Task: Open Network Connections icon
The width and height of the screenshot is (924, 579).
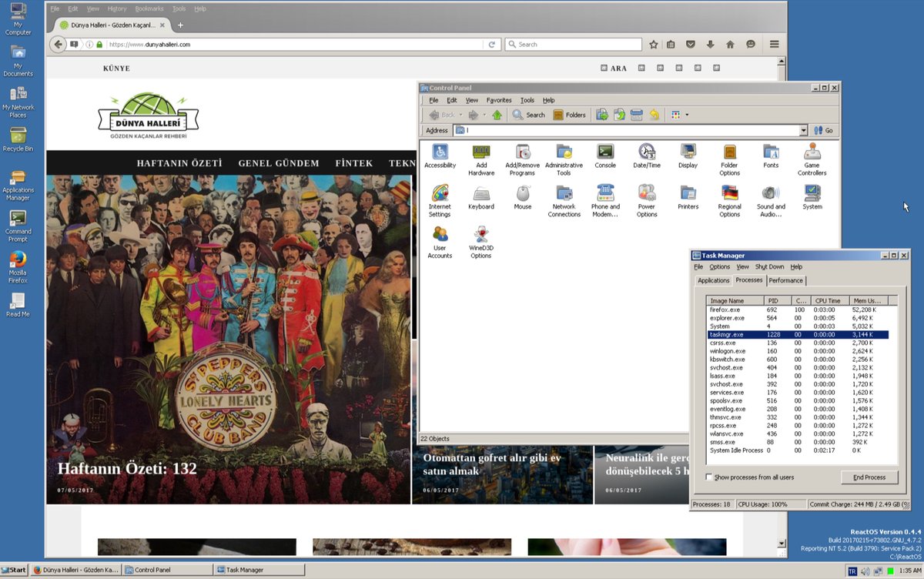Action: point(564,201)
